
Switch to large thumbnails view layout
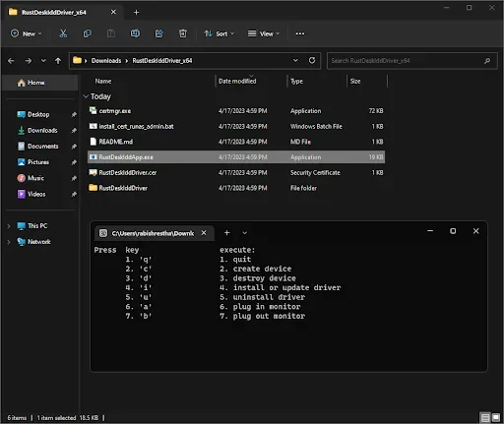point(495,417)
